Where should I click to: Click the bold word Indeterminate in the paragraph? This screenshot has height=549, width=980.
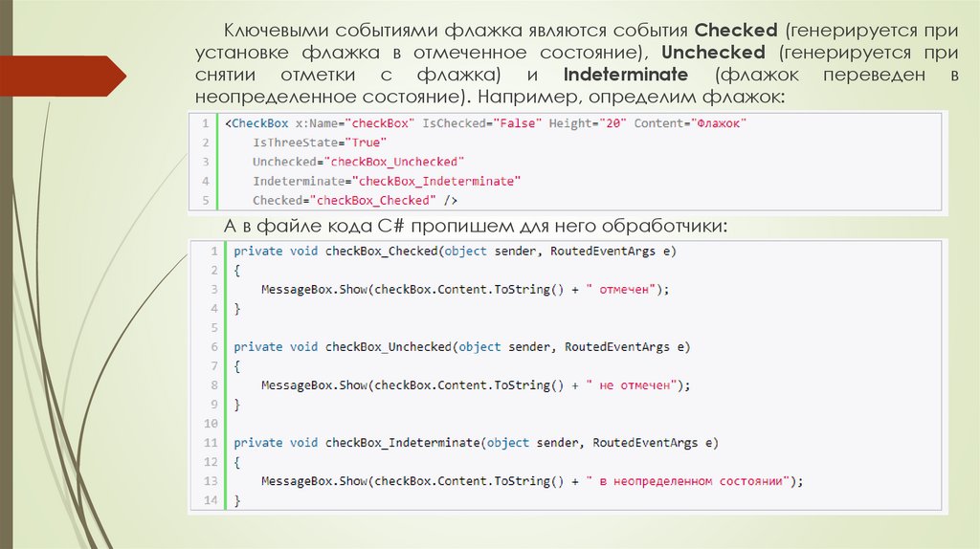point(626,75)
